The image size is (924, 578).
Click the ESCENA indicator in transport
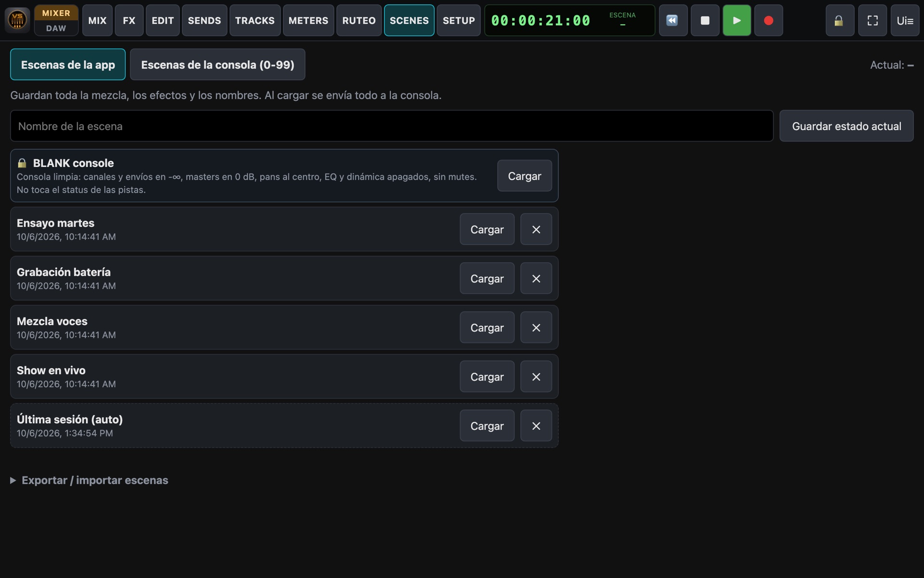[622, 19]
